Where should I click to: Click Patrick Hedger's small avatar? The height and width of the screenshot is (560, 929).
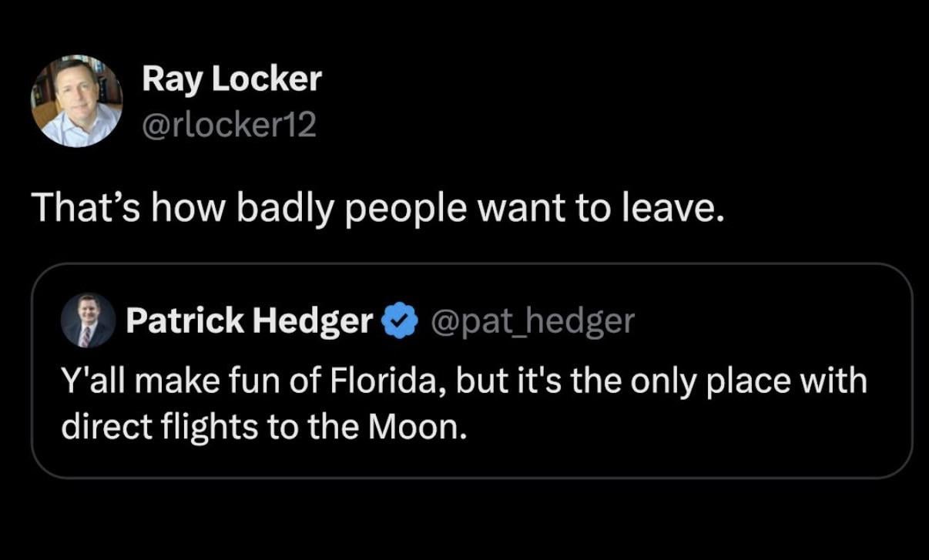point(87,320)
